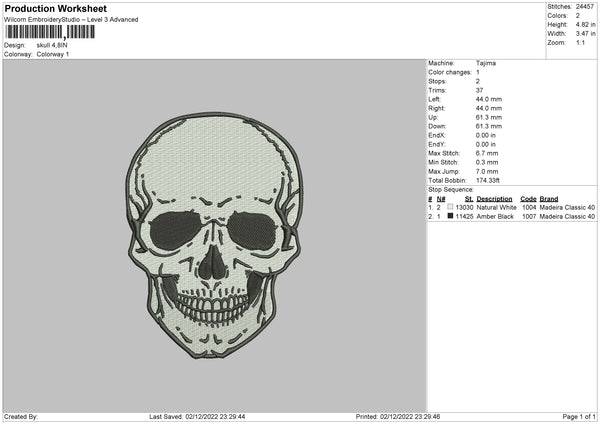The image size is (600, 424).
Task: Click the Stop Sequence label
Action: 451,188
